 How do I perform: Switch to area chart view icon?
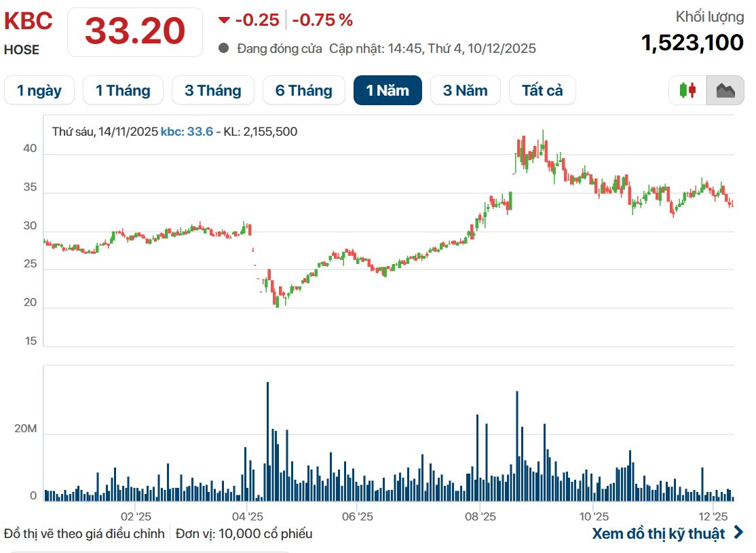725,90
